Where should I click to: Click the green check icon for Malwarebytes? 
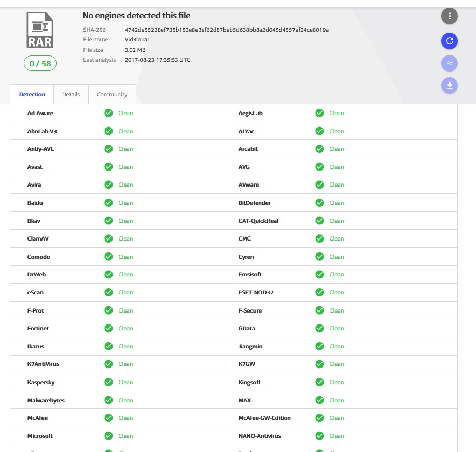[x=108, y=400]
